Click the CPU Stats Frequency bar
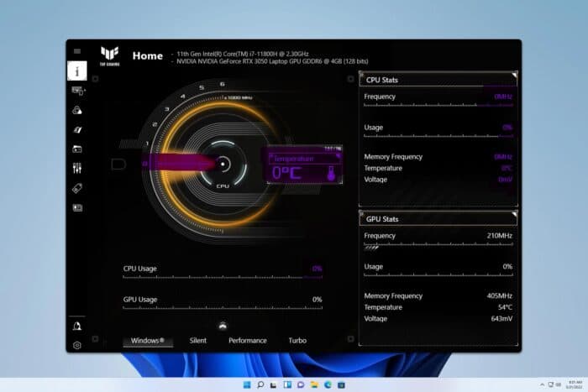 438,105
